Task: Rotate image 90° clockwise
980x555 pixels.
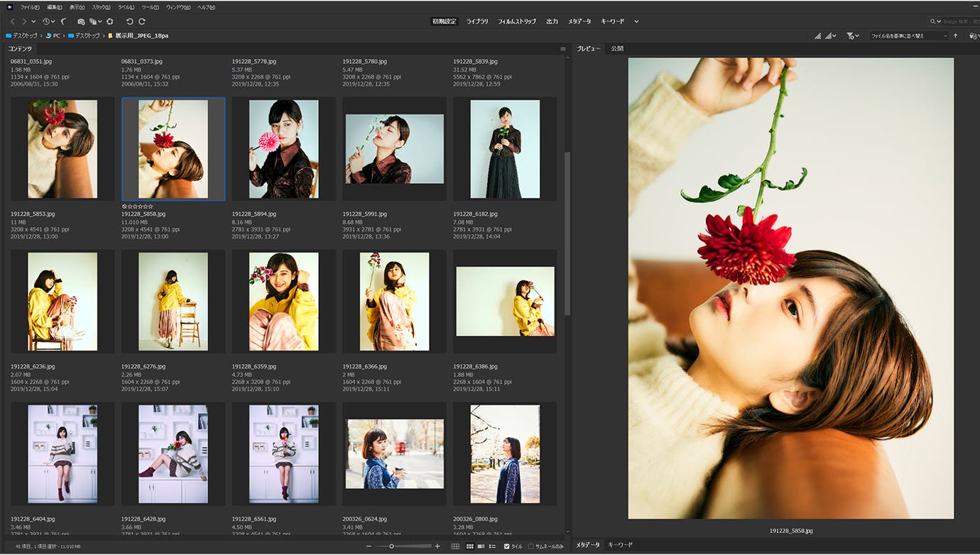Action: (x=142, y=22)
